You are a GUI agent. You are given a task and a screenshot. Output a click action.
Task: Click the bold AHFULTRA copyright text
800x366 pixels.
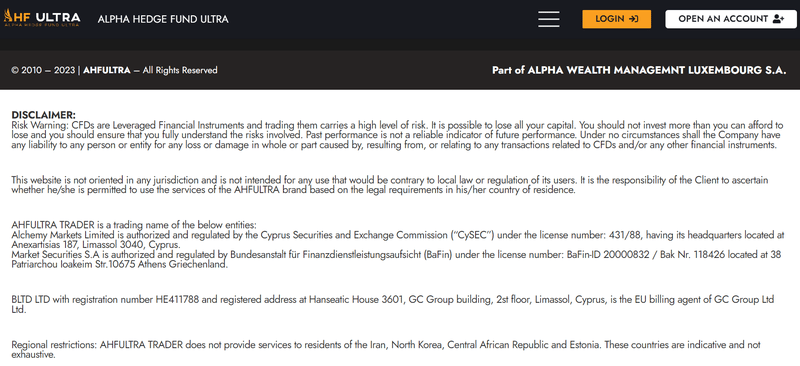(107, 70)
